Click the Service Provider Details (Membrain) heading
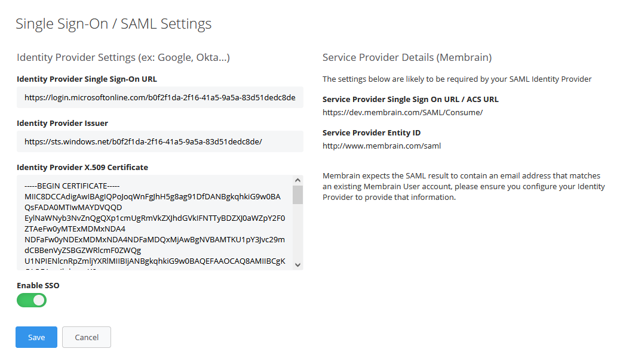626x364 pixels. coord(407,58)
